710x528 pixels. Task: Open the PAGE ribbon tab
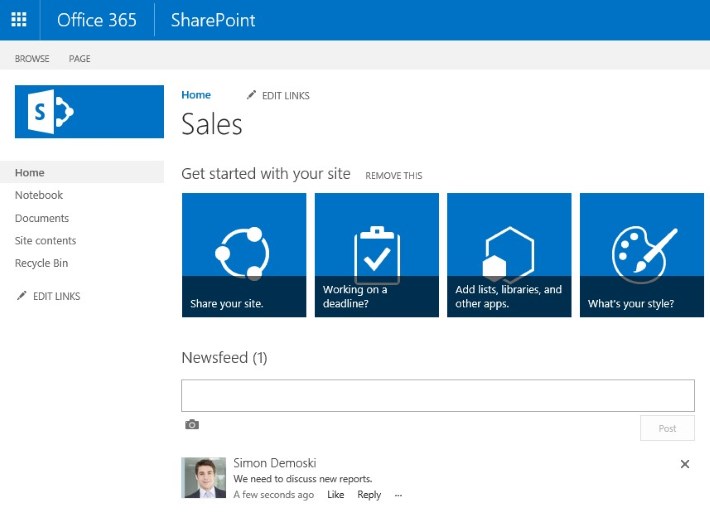79,58
